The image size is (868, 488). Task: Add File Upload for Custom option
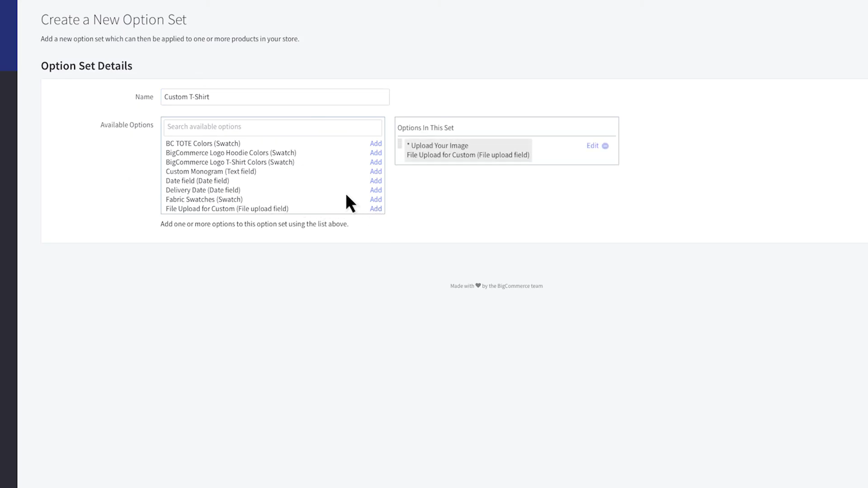point(376,209)
